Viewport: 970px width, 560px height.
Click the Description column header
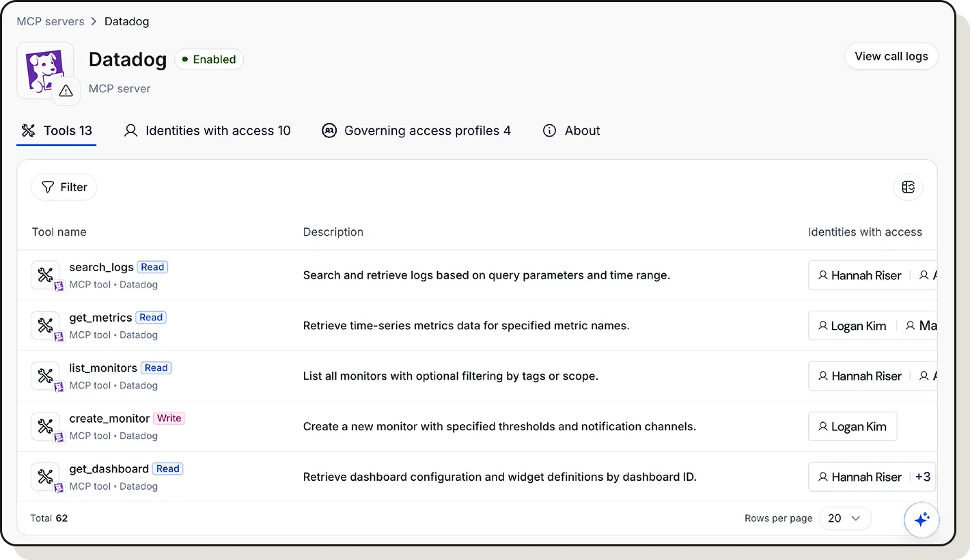333,232
